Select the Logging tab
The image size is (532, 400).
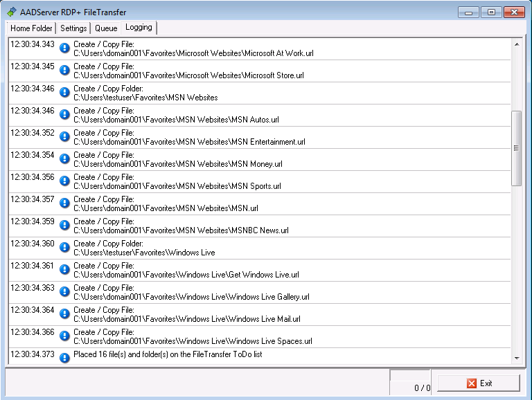pyautogui.click(x=139, y=28)
